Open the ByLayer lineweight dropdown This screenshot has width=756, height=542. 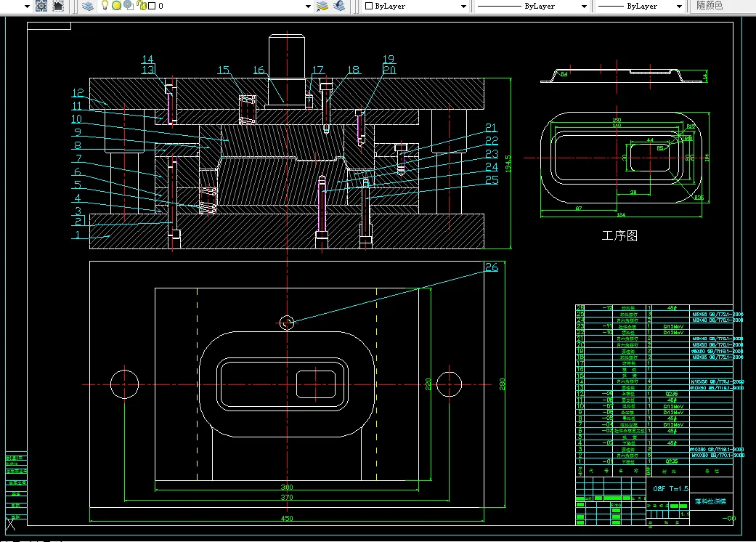click(679, 6)
